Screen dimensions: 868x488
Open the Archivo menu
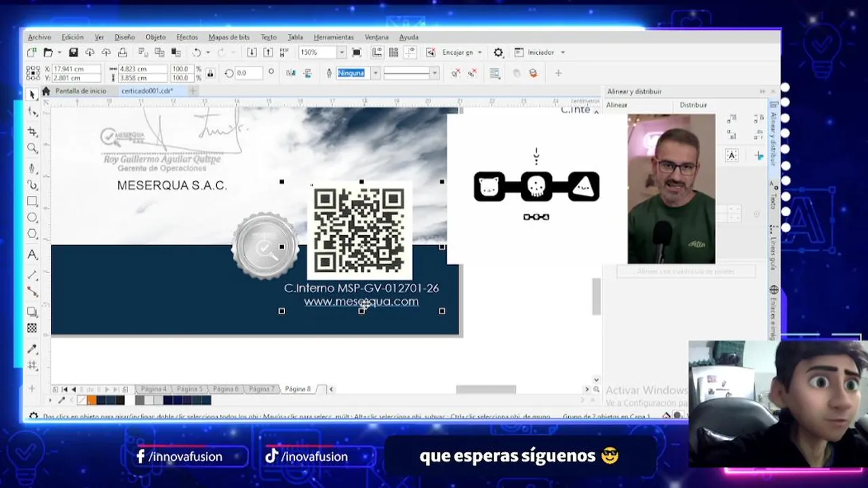(x=39, y=37)
